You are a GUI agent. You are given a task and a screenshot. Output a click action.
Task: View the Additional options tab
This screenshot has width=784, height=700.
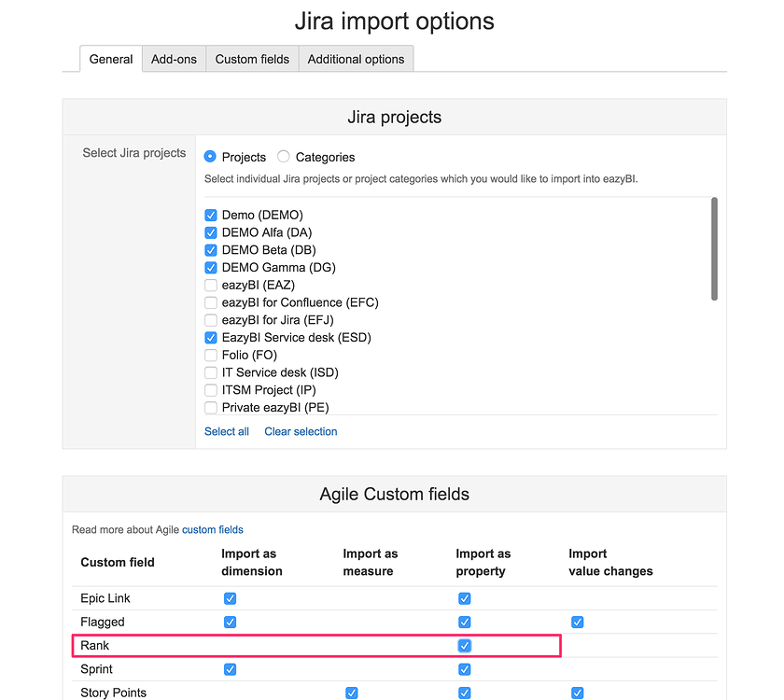pyautogui.click(x=356, y=58)
